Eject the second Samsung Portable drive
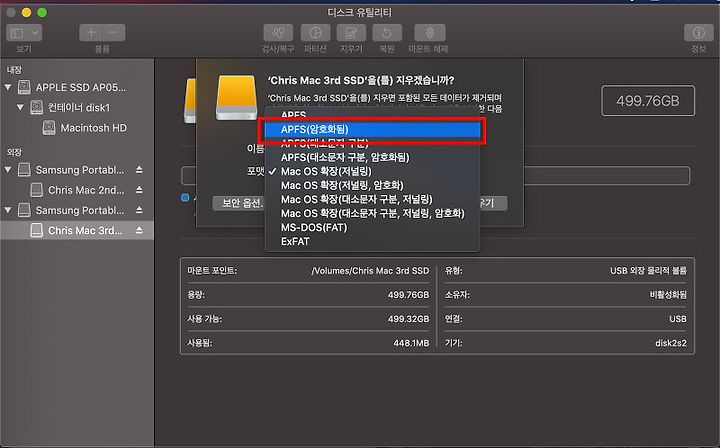This screenshot has height=448, width=720. click(x=139, y=210)
